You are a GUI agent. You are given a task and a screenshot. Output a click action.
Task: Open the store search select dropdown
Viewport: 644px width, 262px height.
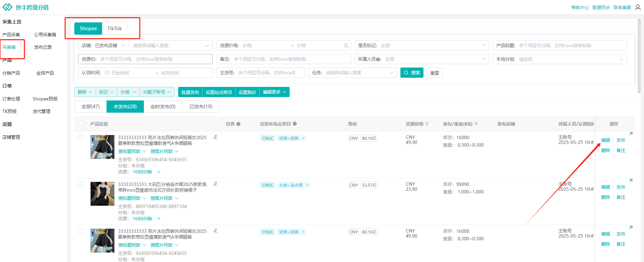171,45
